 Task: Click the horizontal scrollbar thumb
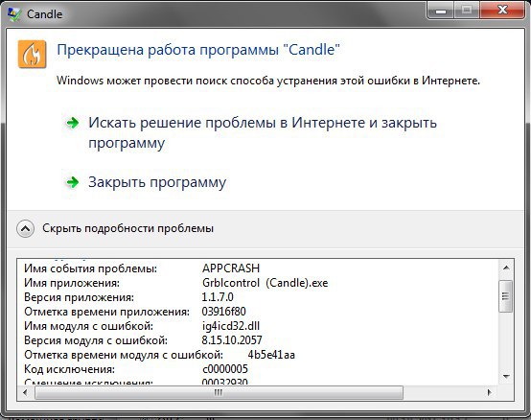(x=219, y=392)
